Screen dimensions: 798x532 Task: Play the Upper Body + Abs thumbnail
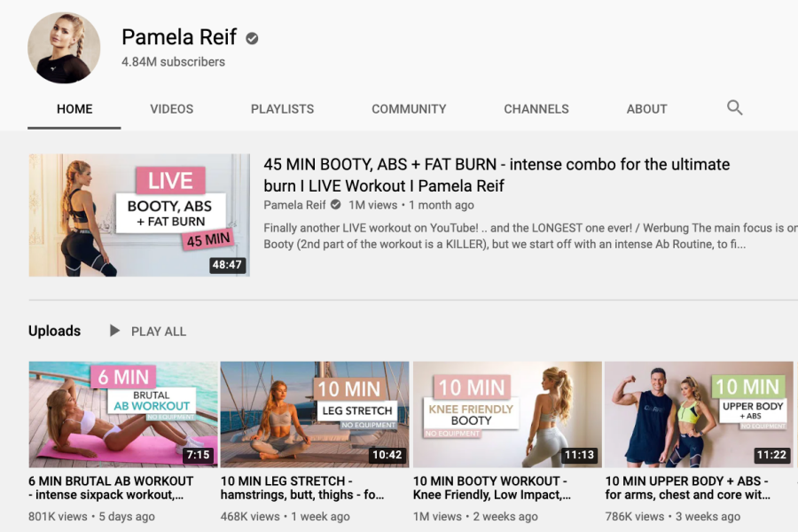tap(699, 414)
